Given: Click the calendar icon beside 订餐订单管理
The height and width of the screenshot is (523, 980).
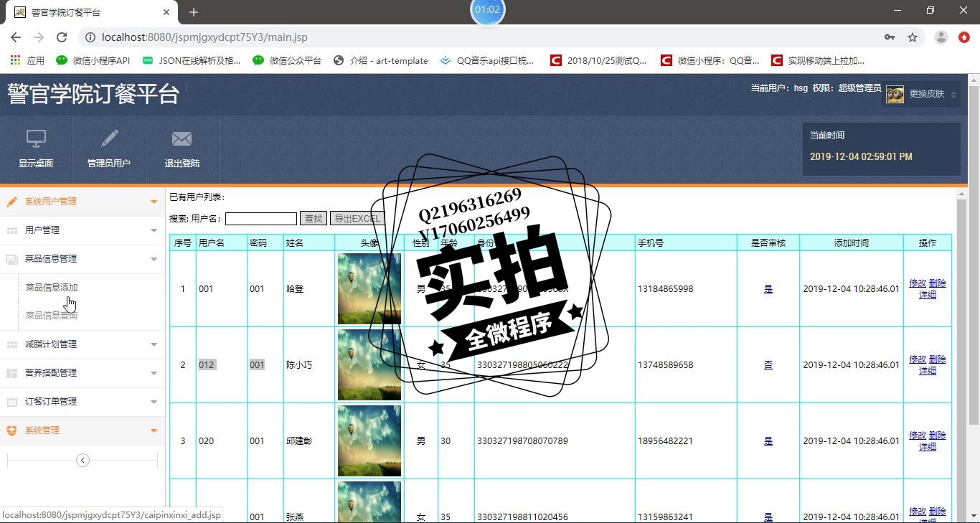Looking at the screenshot, I should point(12,402).
